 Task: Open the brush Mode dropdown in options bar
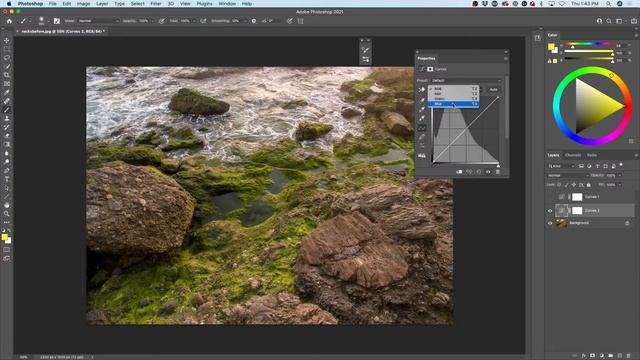pyautogui.click(x=98, y=21)
